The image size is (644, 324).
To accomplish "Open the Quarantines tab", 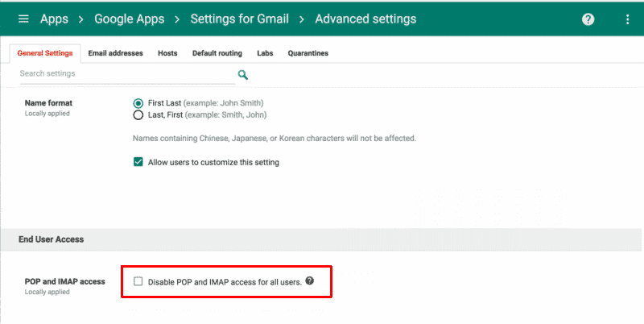I will (308, 53).
